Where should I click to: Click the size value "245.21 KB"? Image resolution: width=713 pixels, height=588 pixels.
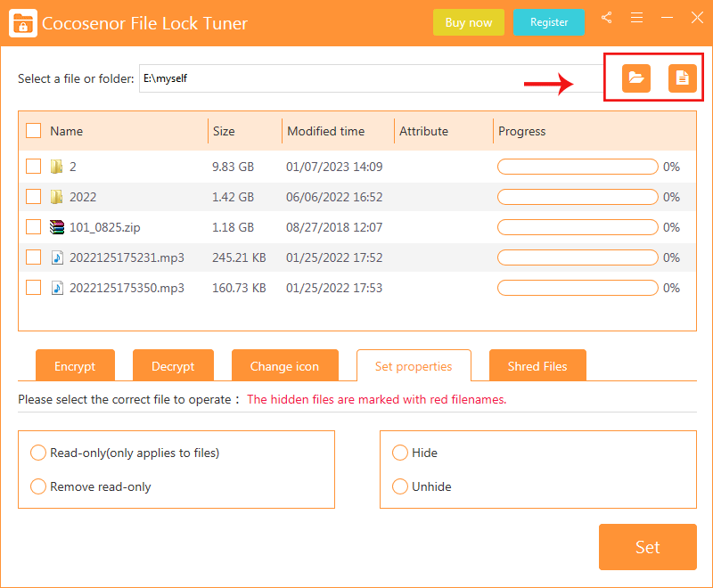coord(239,257)
